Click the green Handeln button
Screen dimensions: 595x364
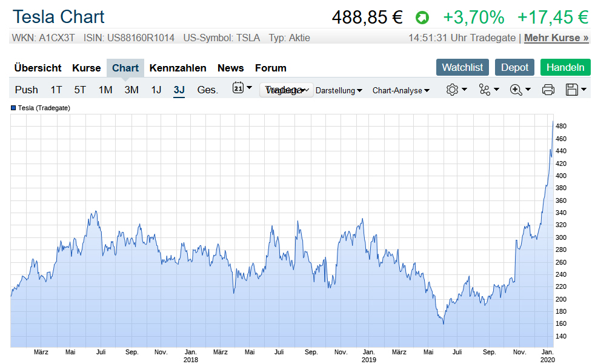coord(565,67)
